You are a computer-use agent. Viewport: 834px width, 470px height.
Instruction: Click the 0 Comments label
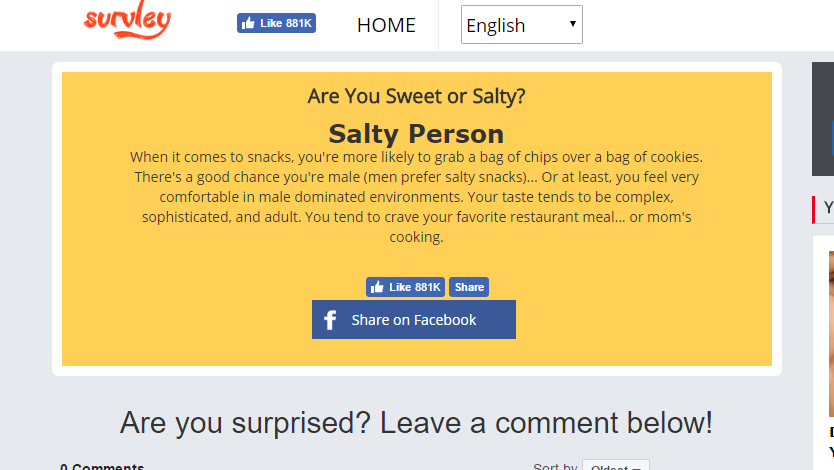coord(102,467)
